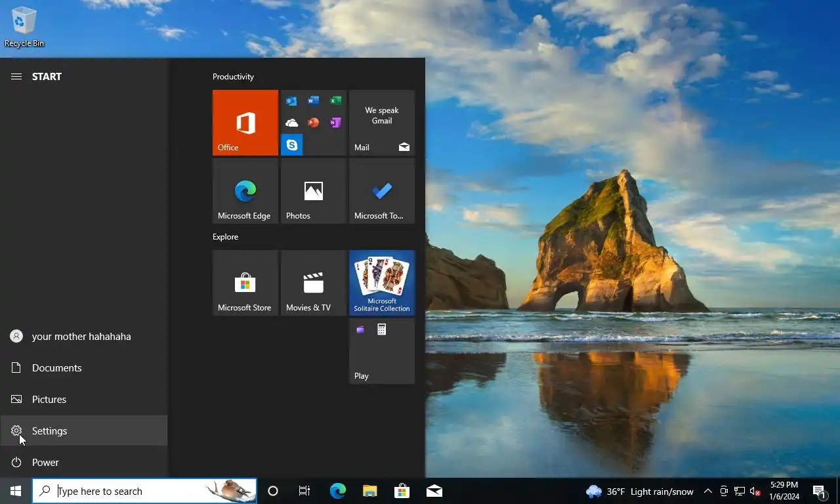840x504 pixels.
Task: Open the Microsoft Store tile
Action: (x=245, y=283)
